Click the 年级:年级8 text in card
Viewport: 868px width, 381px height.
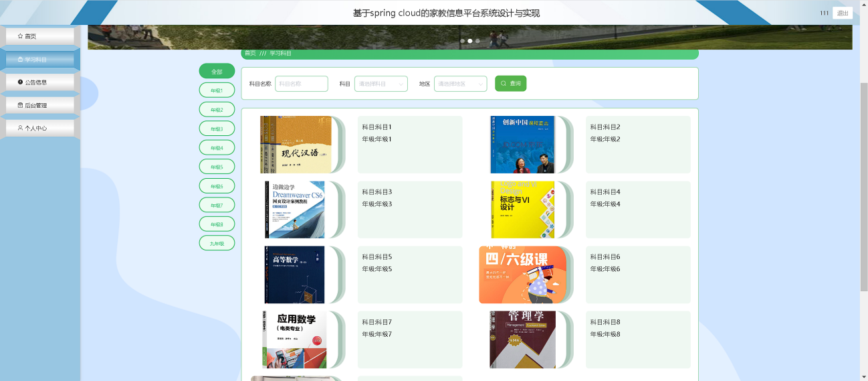pos(605,334)
